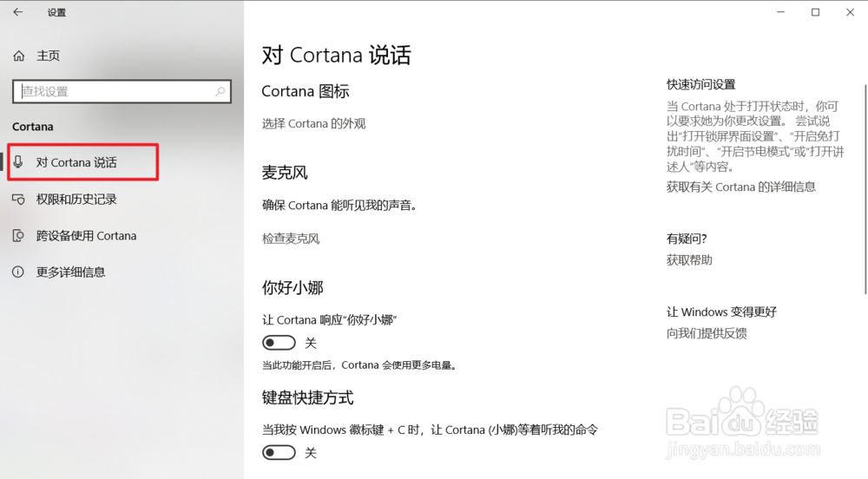Screen dimensions: 868x479
Task: Go to 跨设备使用 Cortana page
Action: [x=86, y=236]
